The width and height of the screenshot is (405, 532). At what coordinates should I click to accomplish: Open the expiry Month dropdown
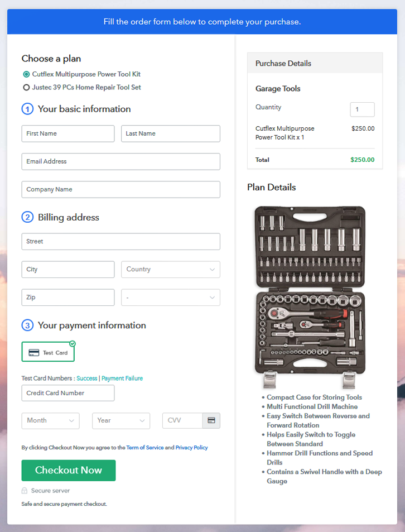(51, 421)
